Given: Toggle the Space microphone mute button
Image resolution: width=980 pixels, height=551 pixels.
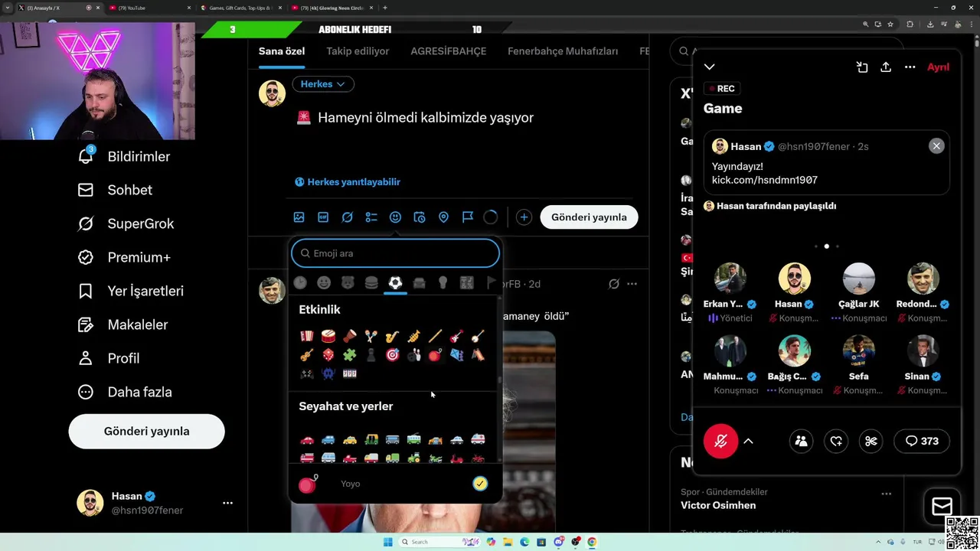Looking at the screenshot, I should tap(720, 441).
